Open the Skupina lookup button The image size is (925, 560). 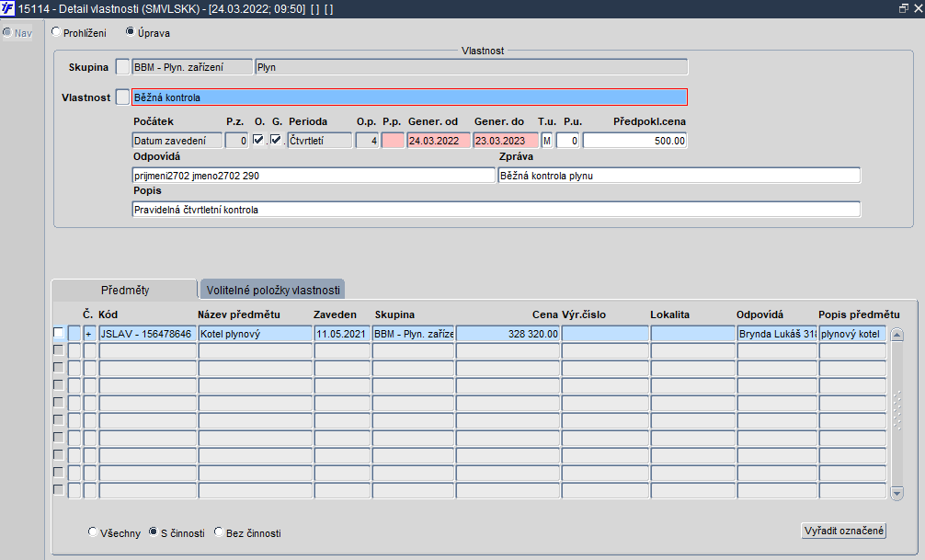[122, 67]
